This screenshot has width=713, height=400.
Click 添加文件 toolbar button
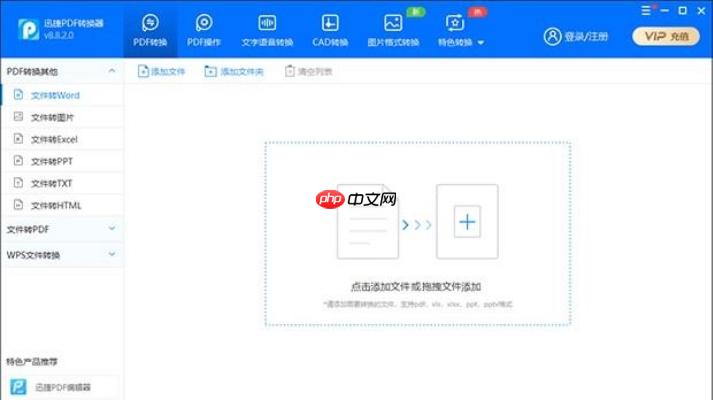click(x=161, y=71)
